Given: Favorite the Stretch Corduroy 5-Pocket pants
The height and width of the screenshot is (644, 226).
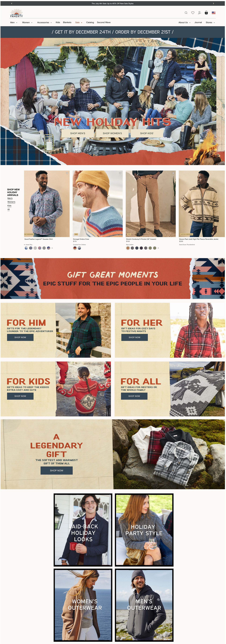Looking at the screenshot, I should (173, 173).
